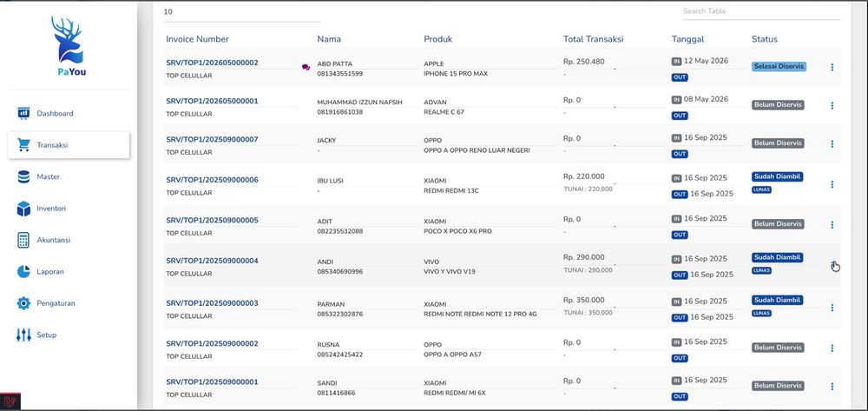
Task: Sort by Tanggal column header
Action: (x=687, y=39)
